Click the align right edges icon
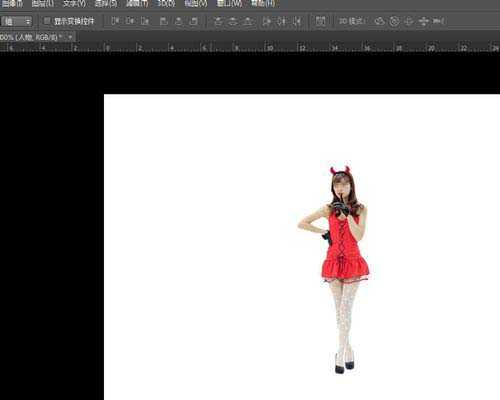This screenshot has height=400, width=500. click(x=194, y=21)
